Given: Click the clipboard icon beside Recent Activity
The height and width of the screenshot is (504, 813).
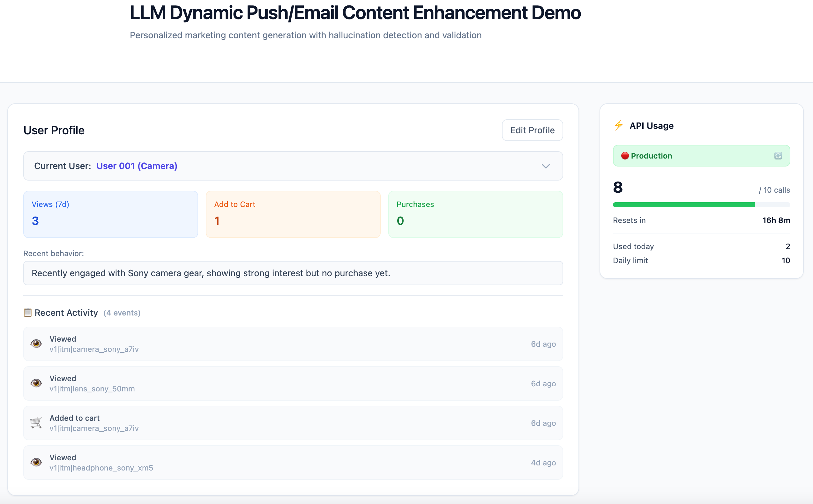Looking at the screenshot, I should (x=28, y=312).
